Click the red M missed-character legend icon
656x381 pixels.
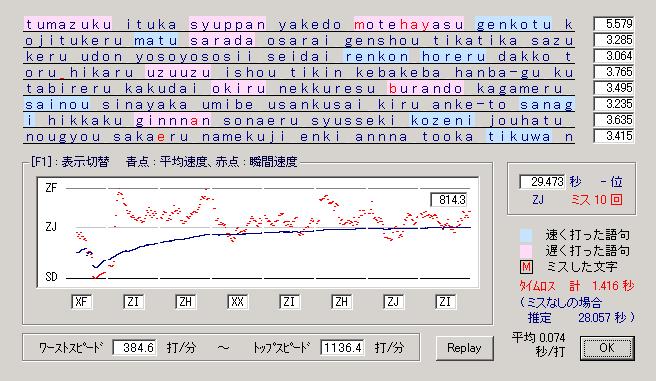pos(526,266)
